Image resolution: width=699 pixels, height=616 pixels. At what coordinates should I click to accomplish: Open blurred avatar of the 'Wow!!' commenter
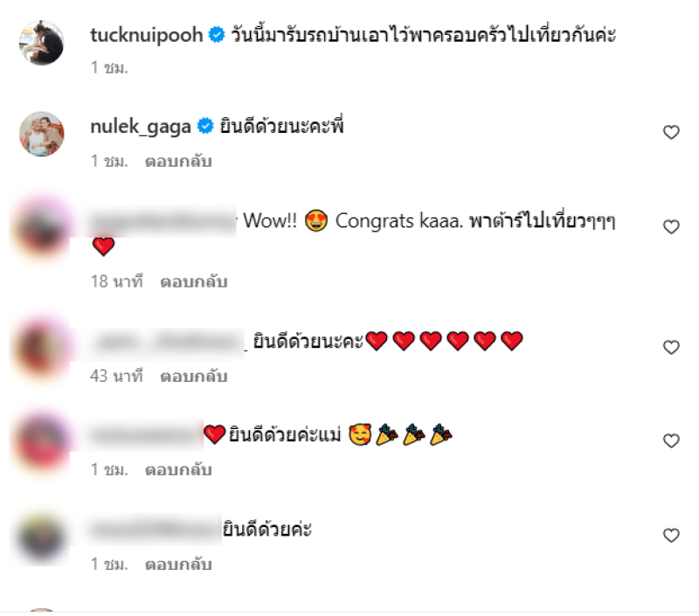(x=41, y=229)
